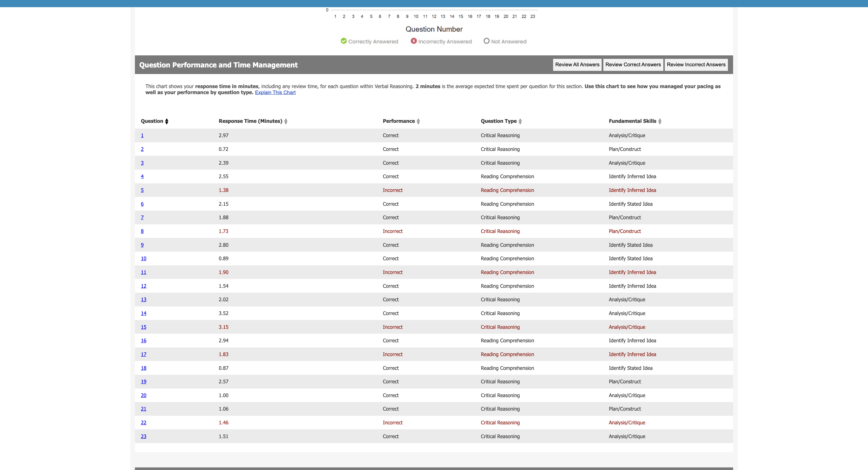Open question 22 link
Image resolution: width=868 pixels, height=470 pixels.
pyautogui.click(x=144, y=423)
